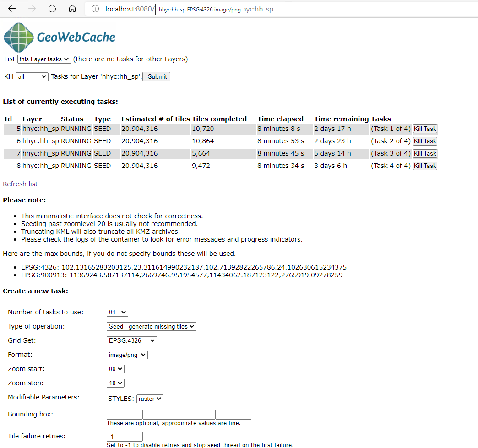Click the EPSG:900913 bounds line
Image resolution: width=478 pixels, height=448 pixels.
182,275
